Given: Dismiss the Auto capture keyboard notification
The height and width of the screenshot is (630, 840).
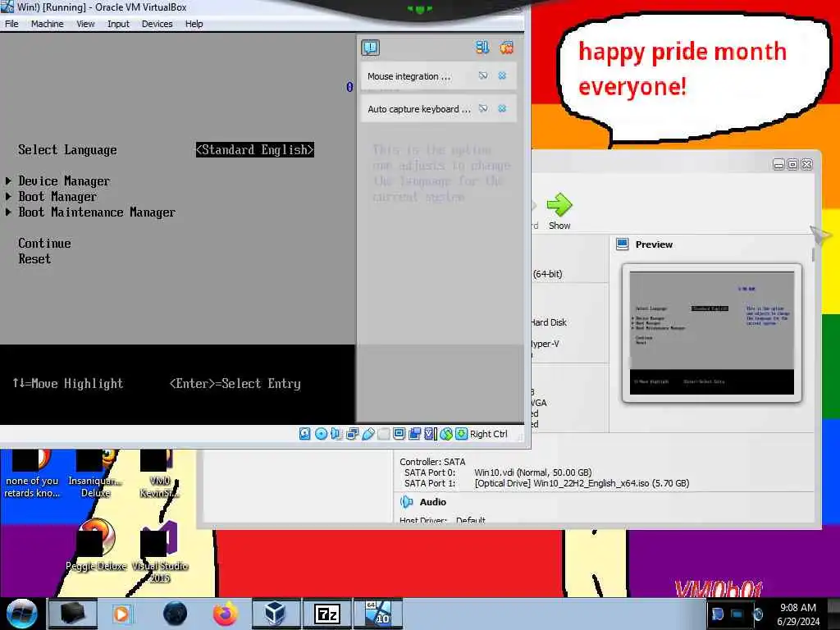Looking at the screenshot, I should (502, 108).
